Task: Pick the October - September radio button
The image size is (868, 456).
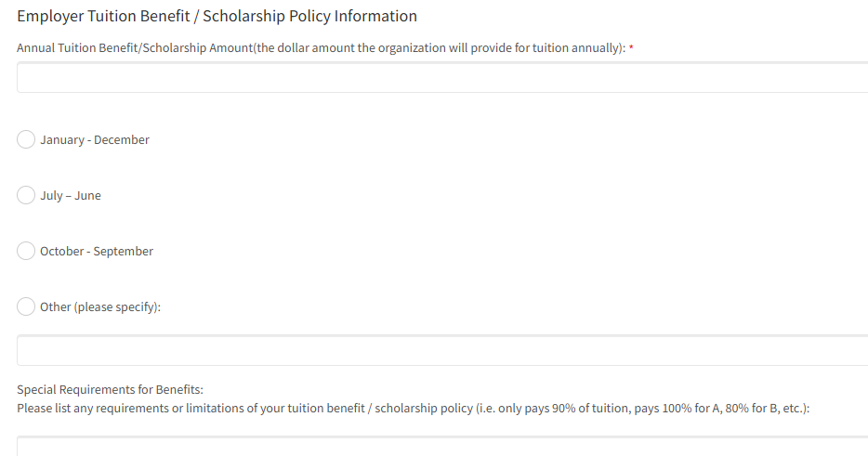Action: point(27,251)
